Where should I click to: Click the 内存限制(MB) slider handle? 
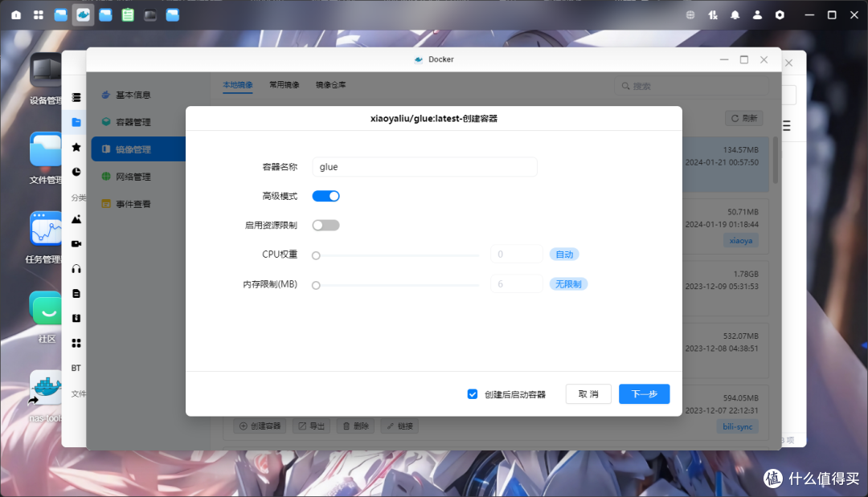pyautogui.click(x=316, y=285)
